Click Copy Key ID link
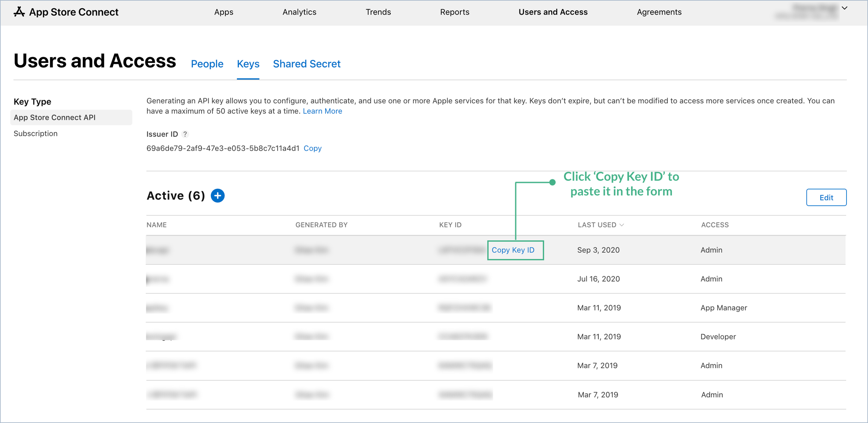Image resolution: width=868 pixels, height=423 pixels. point(513,250)
